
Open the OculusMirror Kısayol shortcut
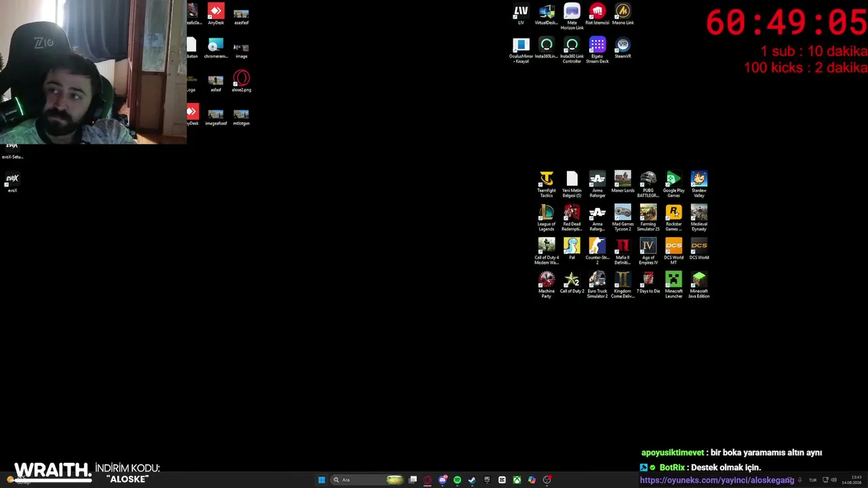tap(521, 50)
